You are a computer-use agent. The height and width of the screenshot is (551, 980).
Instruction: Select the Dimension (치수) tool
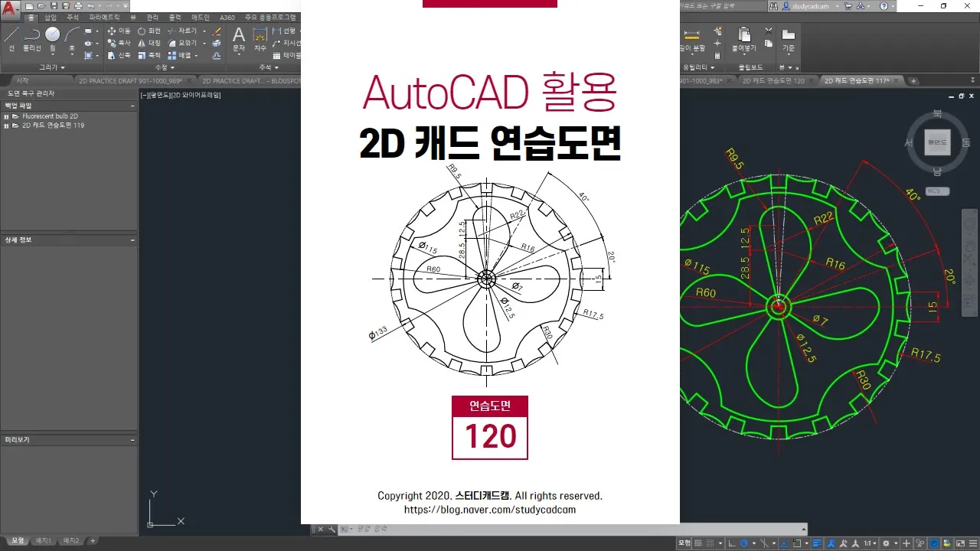[x=260, y=39]
